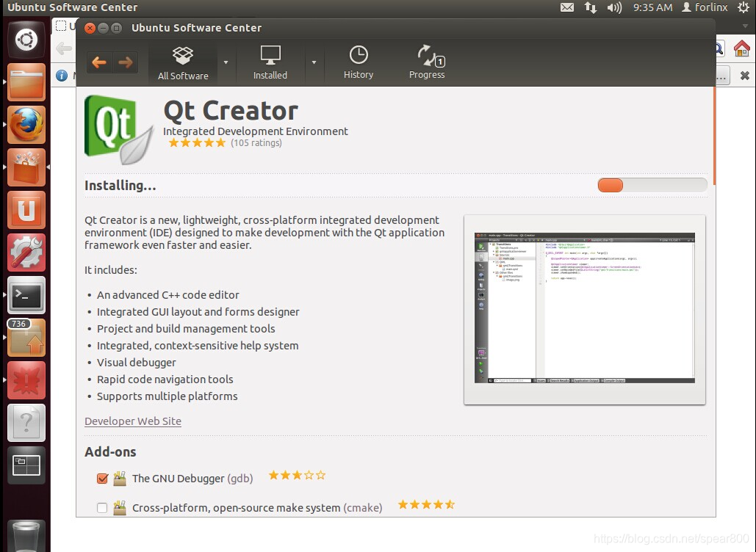Image resolution: width=756 pixels, height=552 pixels.
Task: Open the network connection indicator
Action: click(591, 7)
